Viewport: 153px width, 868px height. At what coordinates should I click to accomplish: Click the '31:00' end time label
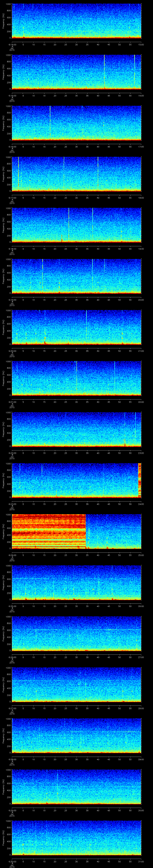point(141,861)
